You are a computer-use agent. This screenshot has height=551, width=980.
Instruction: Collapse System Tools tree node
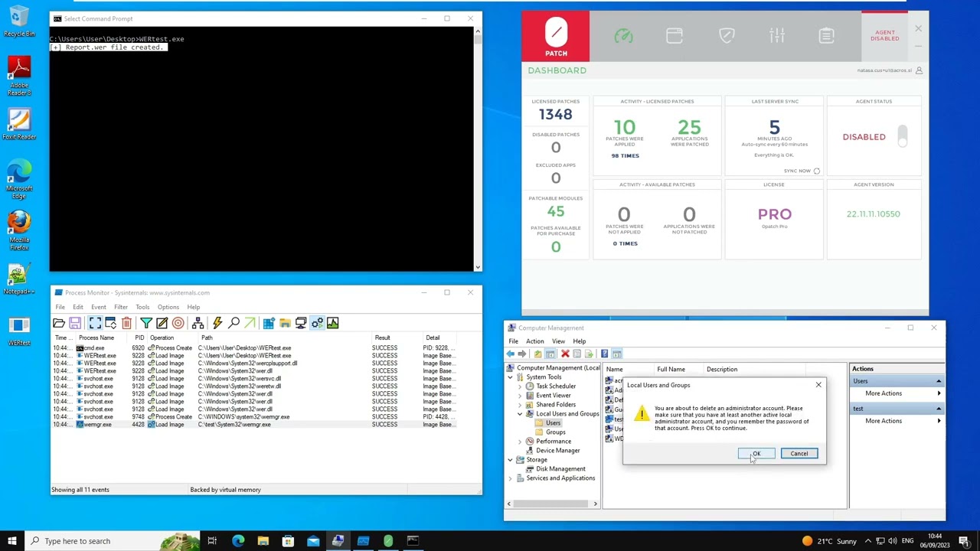coord(510,377)
